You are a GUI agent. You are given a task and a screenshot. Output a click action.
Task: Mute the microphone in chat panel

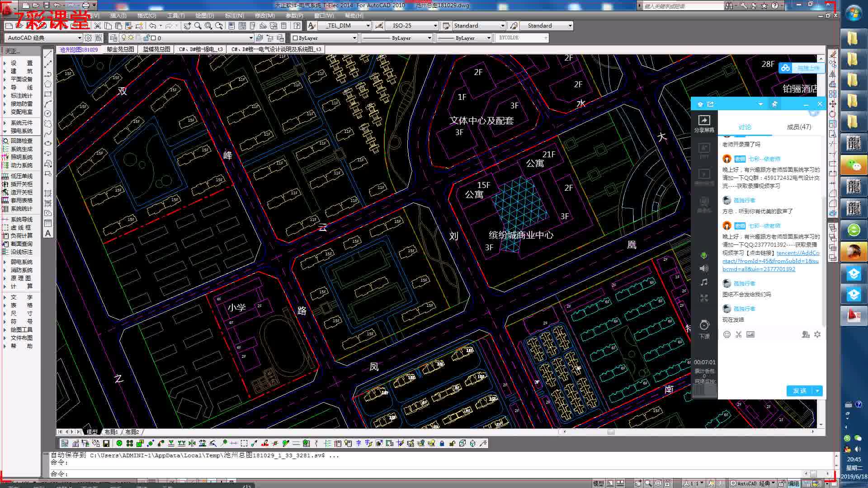[704, 256]
